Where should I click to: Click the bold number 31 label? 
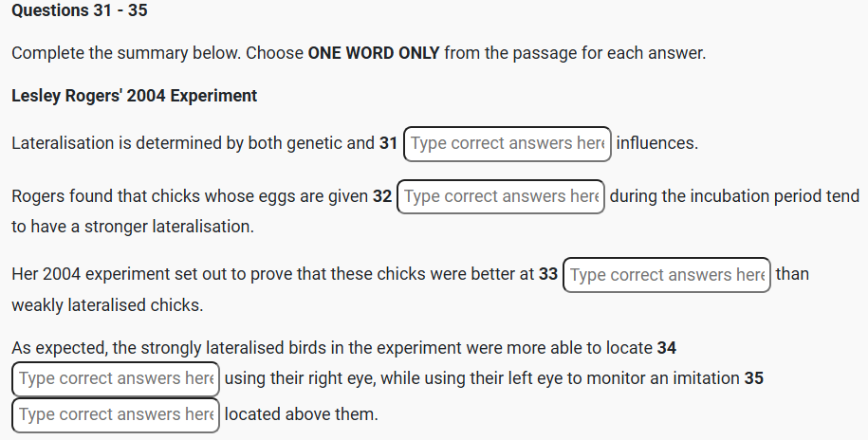[x=388, y=144]
